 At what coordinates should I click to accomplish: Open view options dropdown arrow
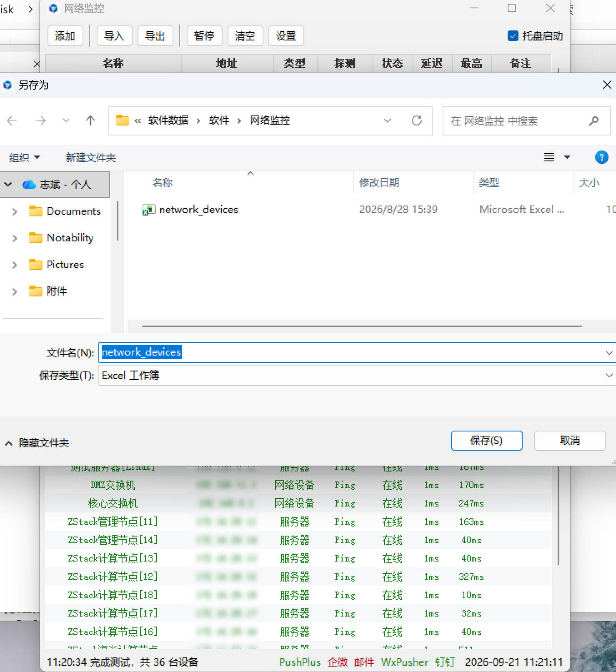pyautogui.click(x=567, y=157)
